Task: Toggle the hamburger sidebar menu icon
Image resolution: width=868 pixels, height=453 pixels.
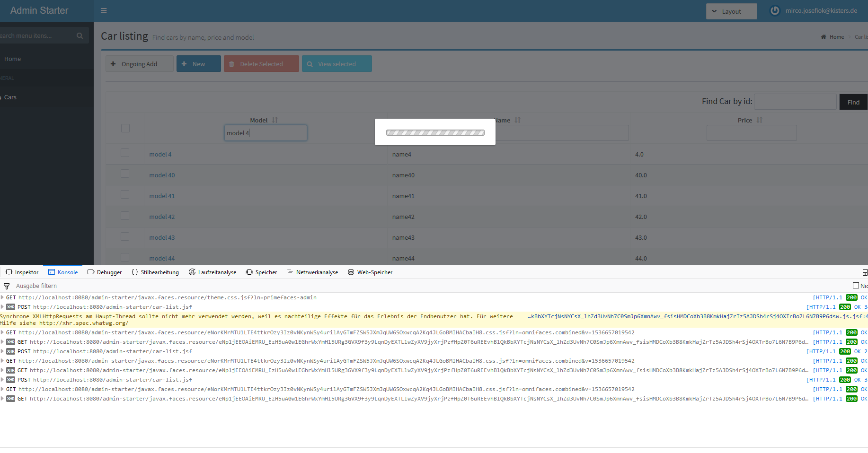Action: (x=104, y=11)
